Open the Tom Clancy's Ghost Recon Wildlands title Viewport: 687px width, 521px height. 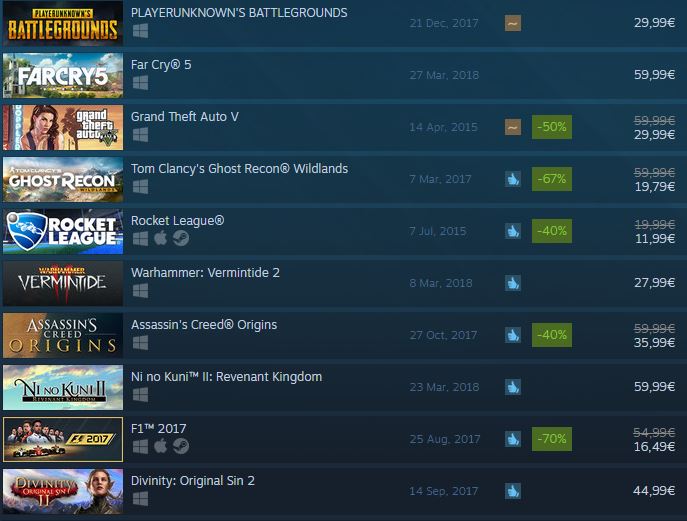click(239, 169)
